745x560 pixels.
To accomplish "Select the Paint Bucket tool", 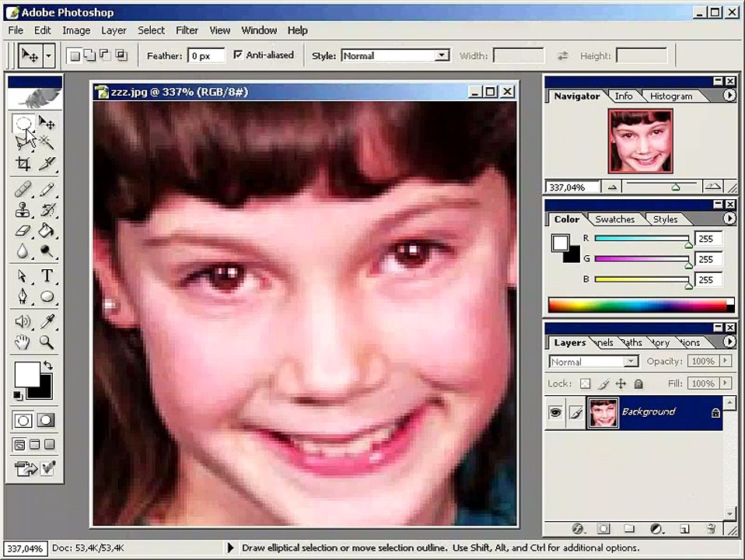I will 47,230.
